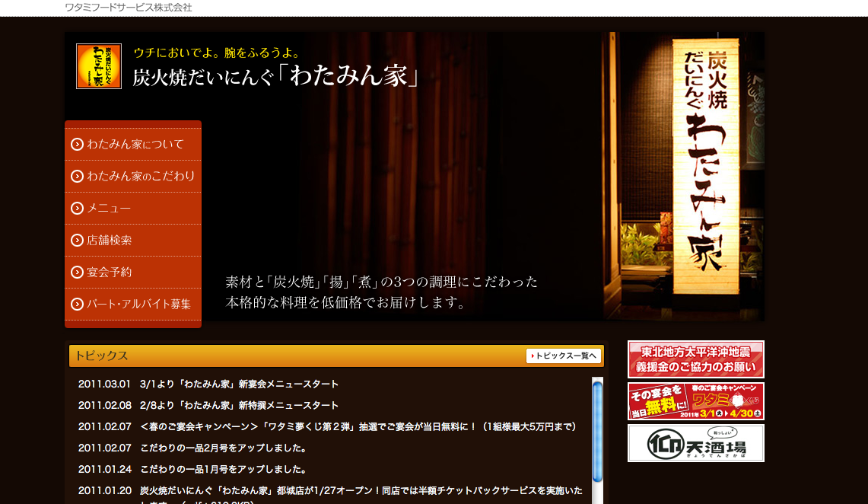Click circle arrow icon beside 宴会予約

click(x=77, y=273)
